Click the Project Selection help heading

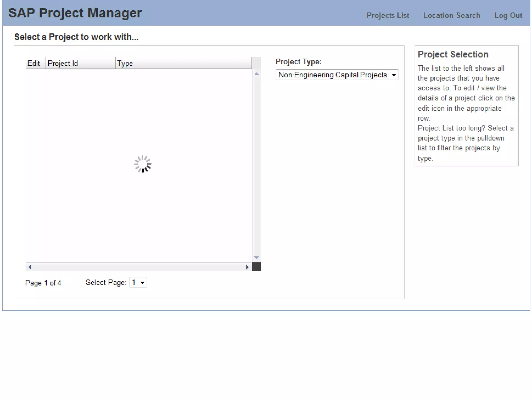tap(453, 54)
